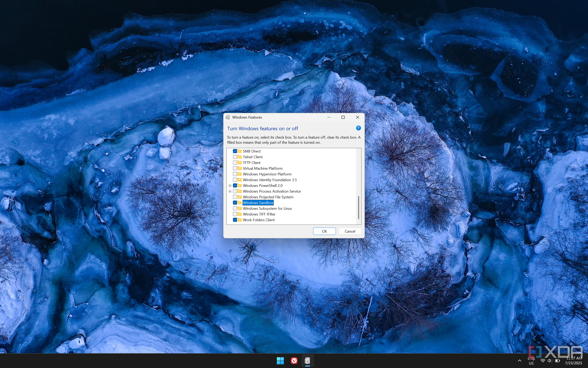
Task: Check the Windows TIFF IFilter box
Action: coord(235,214)
